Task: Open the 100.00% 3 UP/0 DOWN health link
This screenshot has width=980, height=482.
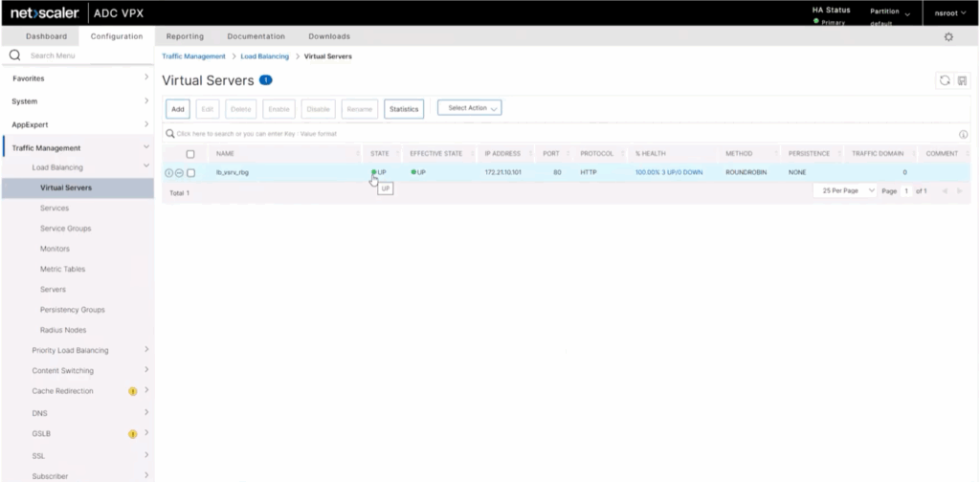Action: (669, 172)
